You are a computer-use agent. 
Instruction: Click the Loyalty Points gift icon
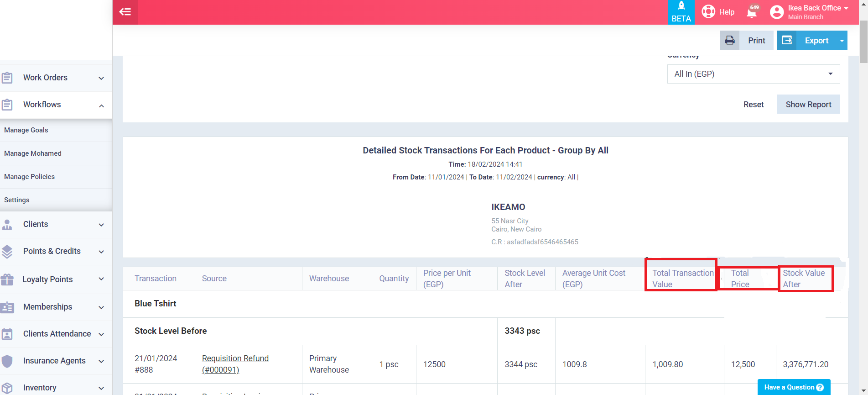(7, 279)
